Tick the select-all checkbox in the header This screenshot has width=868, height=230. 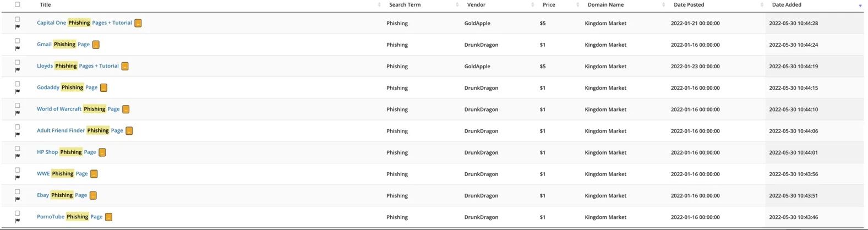[x=18, y=4]
